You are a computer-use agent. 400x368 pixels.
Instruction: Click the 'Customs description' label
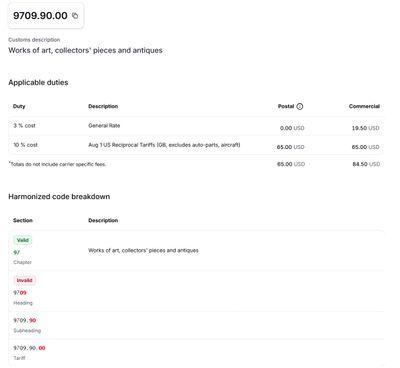34,40
